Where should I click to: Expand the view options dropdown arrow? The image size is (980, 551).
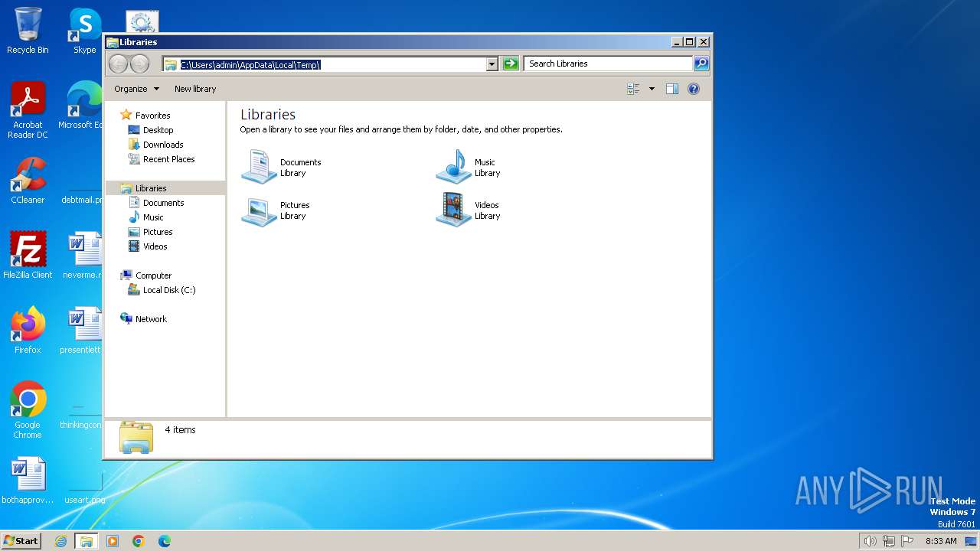(x=652, y=89)
